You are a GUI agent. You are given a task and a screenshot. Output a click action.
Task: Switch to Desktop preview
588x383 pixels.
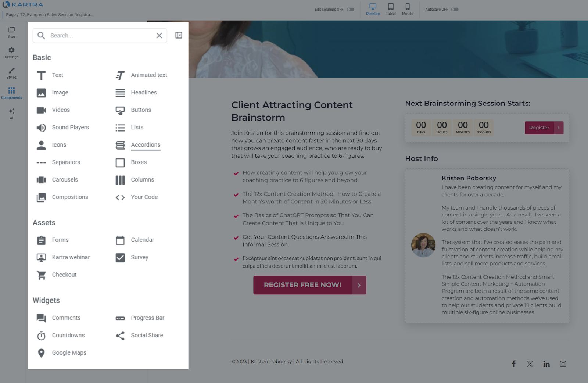pos(373,9)
